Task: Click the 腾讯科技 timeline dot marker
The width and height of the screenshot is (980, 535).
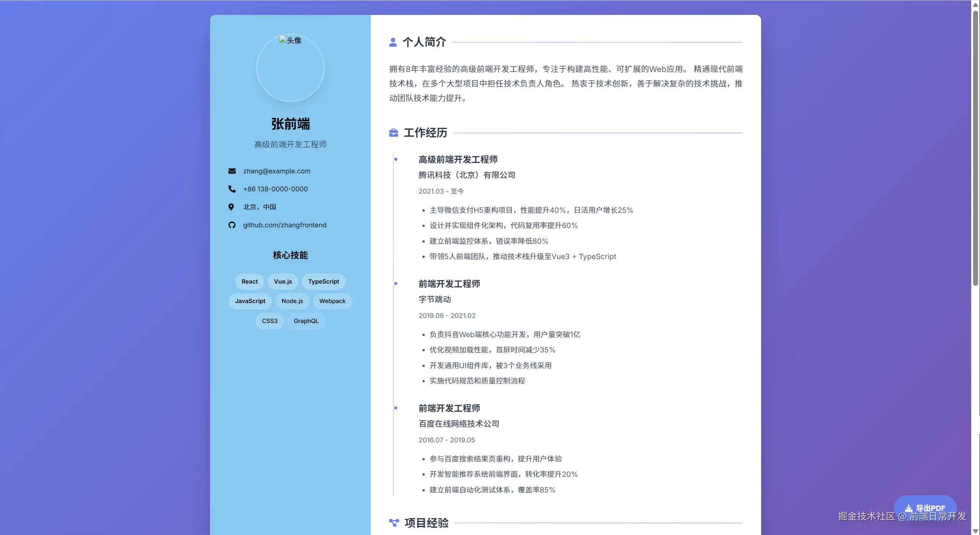Action: [396, 159]
